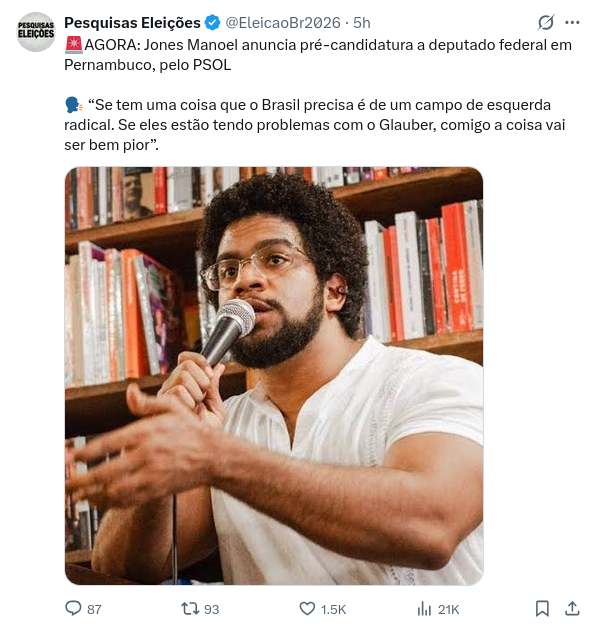Click the 21K views count
Image resolution: width=598 pixels, height=630 pixels.
click(448, 610)
